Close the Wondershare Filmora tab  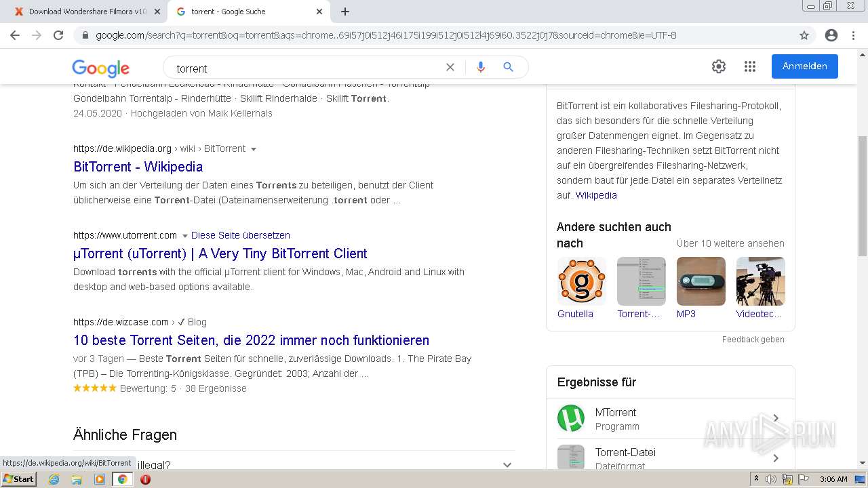[157, 12]
